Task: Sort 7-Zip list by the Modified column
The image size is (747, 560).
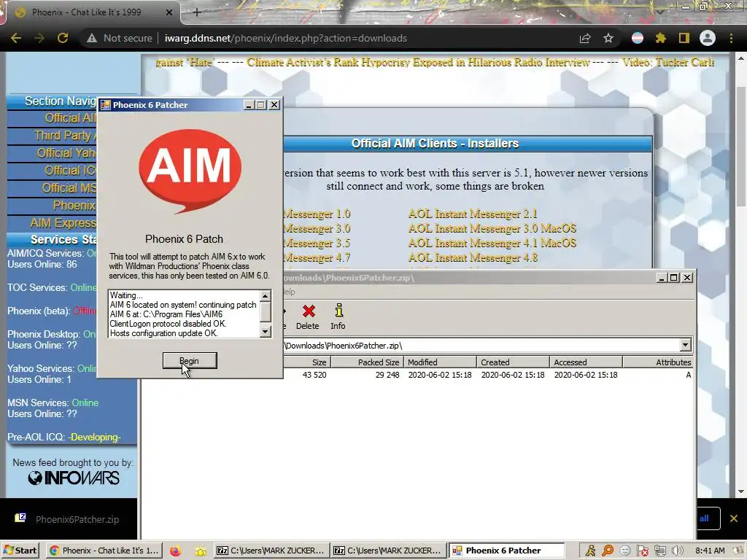Action: [x=440, y=362]
